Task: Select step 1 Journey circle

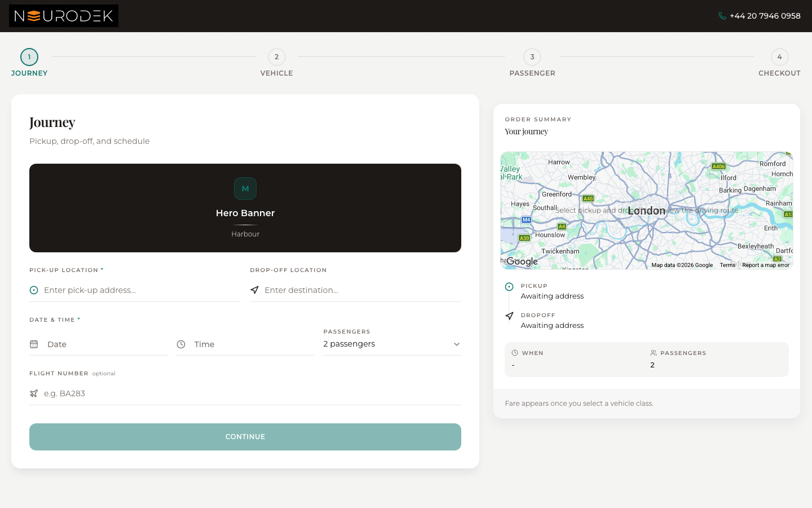Action: point(29,57)
